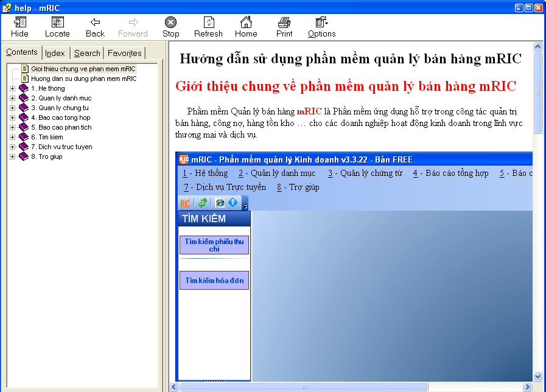Click the book icon for 5. Bao cao phan tich
The image size is (546, 392).
click(24, 127)
